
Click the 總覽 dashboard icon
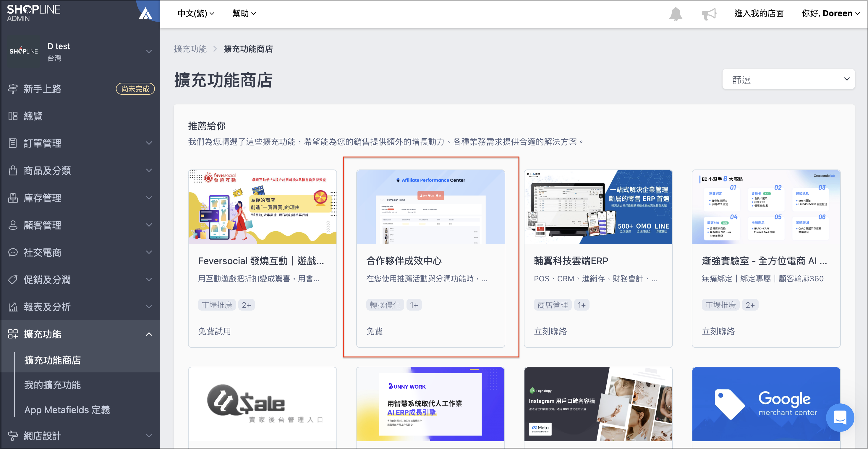(13, 116)
